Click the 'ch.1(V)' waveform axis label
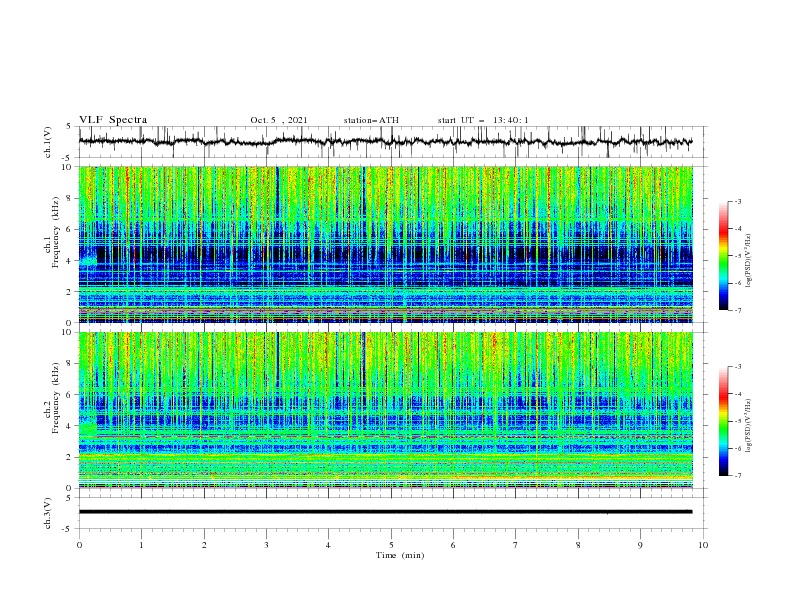This screenshot has width=792, height=612. point(48,142)
